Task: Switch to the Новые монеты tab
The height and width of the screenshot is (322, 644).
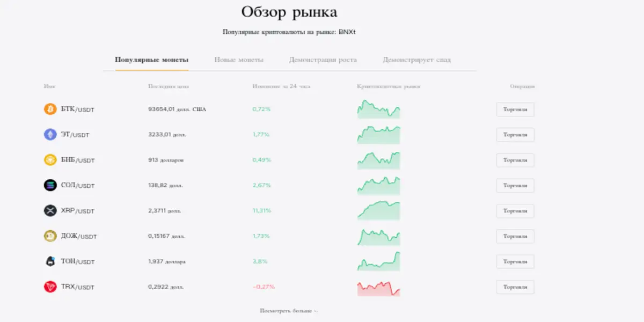Action: coord(239,60)
